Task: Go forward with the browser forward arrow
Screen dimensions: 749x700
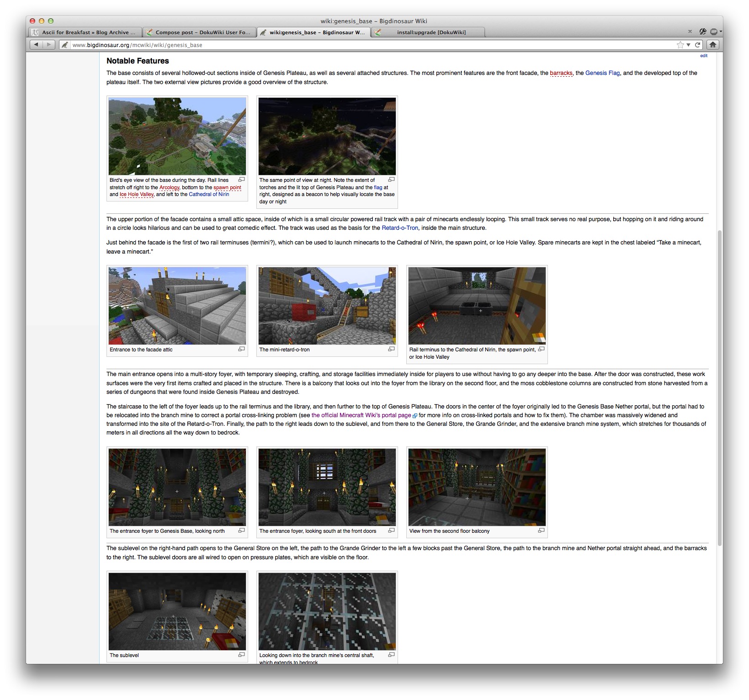Action: [x=49, y=45]
